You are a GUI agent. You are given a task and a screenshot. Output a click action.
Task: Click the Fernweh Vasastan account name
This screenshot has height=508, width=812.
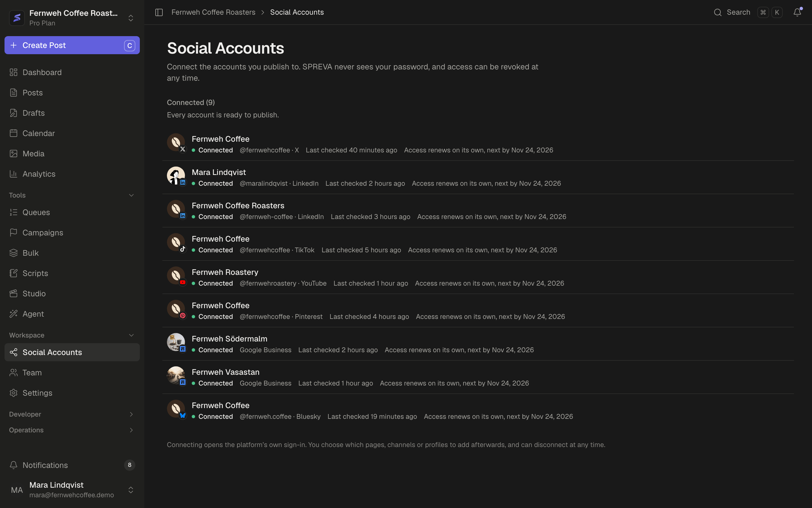(x=226, y=372)
